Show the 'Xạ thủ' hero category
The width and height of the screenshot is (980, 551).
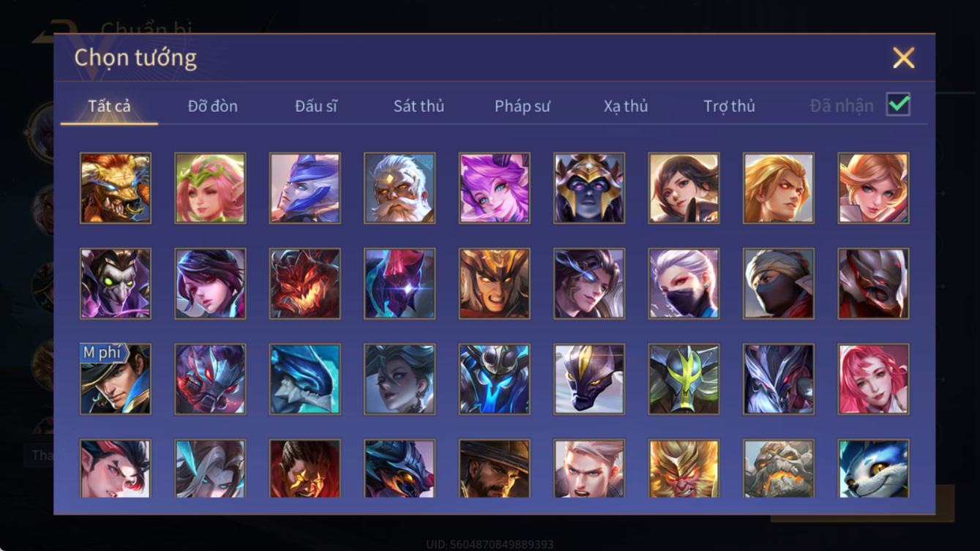pyautogui.click(x=626, y=106)
